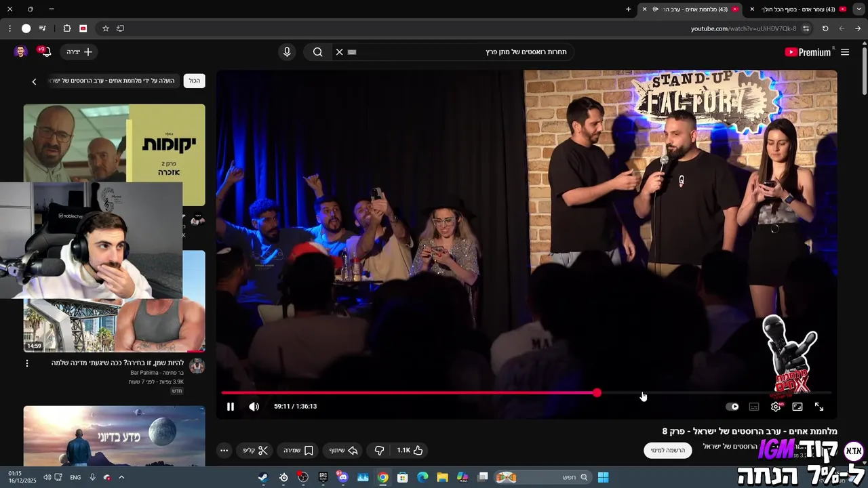868x488 pixels.
Task: Run search with the magnifier icon
Action: [x=317, y=52]
